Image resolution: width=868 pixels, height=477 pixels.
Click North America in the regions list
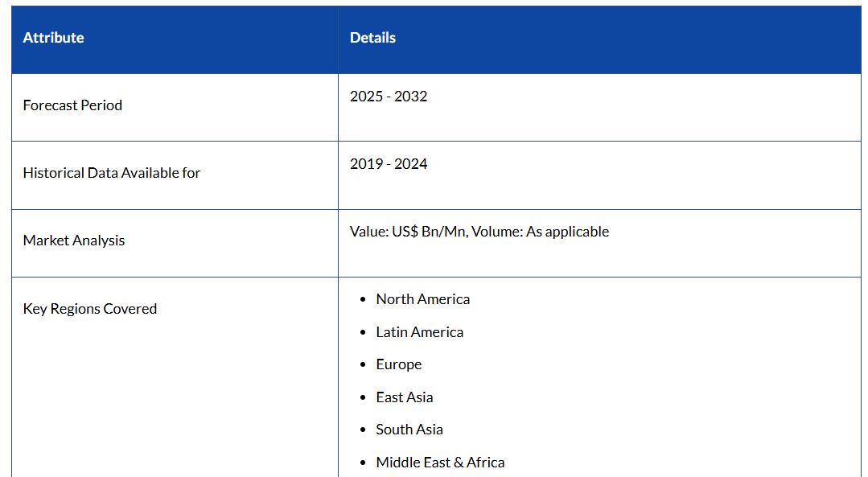(422, 299)
